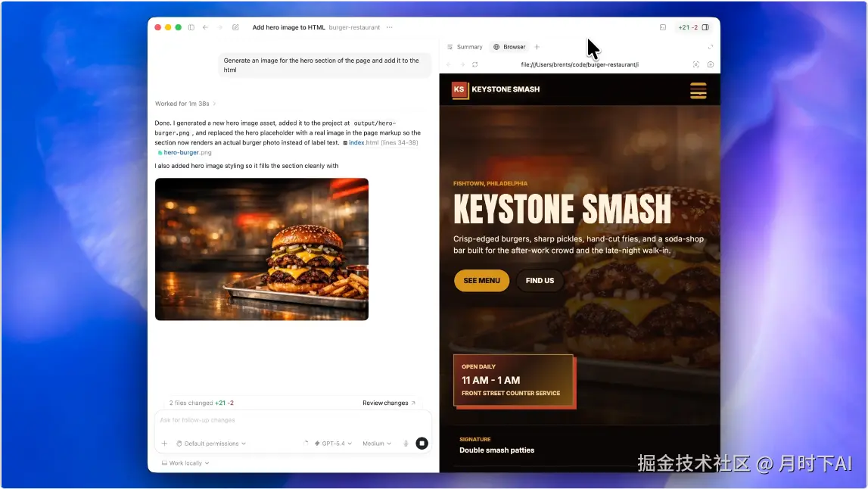Click the KEYSTONE SMASH brand name in the header
The width and height of the screenshot is (868, 489).
click(506, 89)
